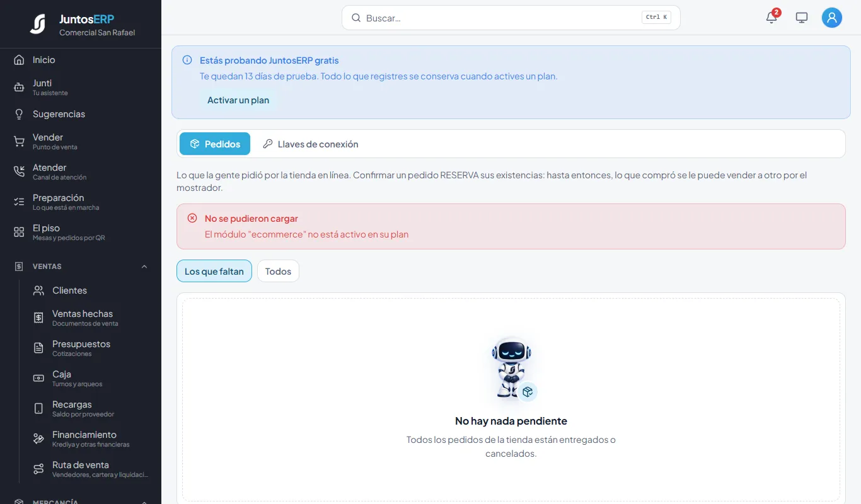861x504 pixels.
Task: Click the Sugerencias lightbulb icon
Action: 19,114
